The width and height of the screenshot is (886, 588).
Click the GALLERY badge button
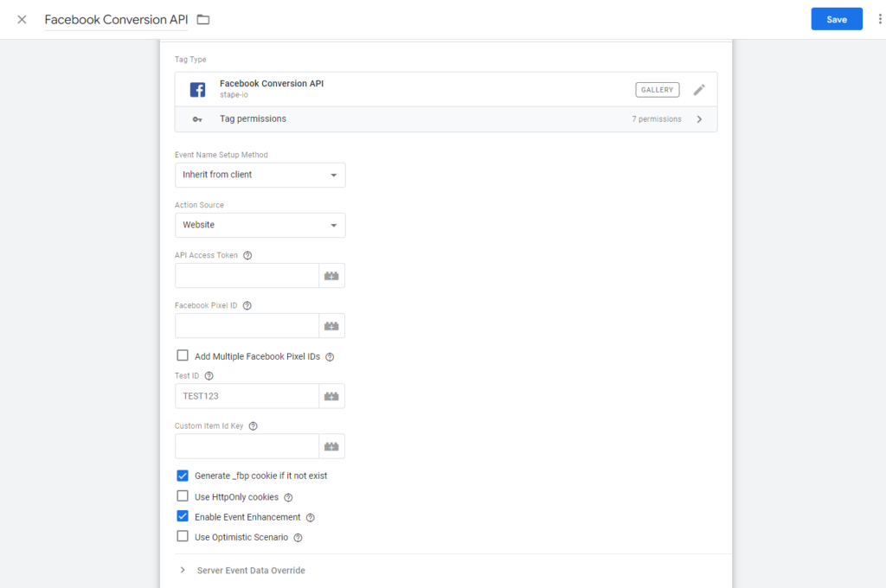pos(658,90)
